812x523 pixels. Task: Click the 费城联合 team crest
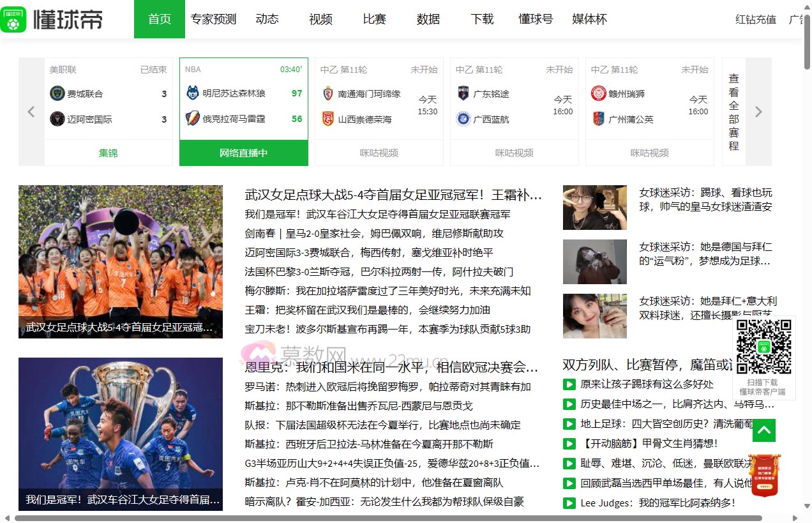click(57, 94)
